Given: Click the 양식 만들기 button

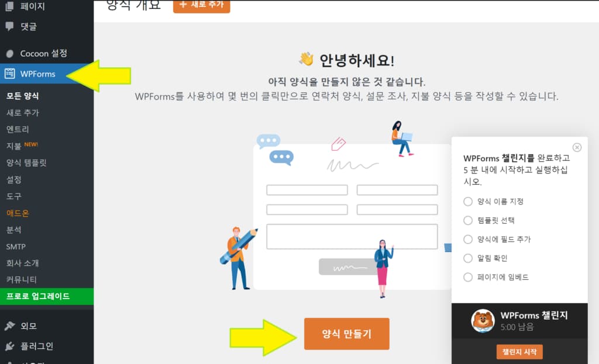Looking at the screenshot, I should click(346, 334).
